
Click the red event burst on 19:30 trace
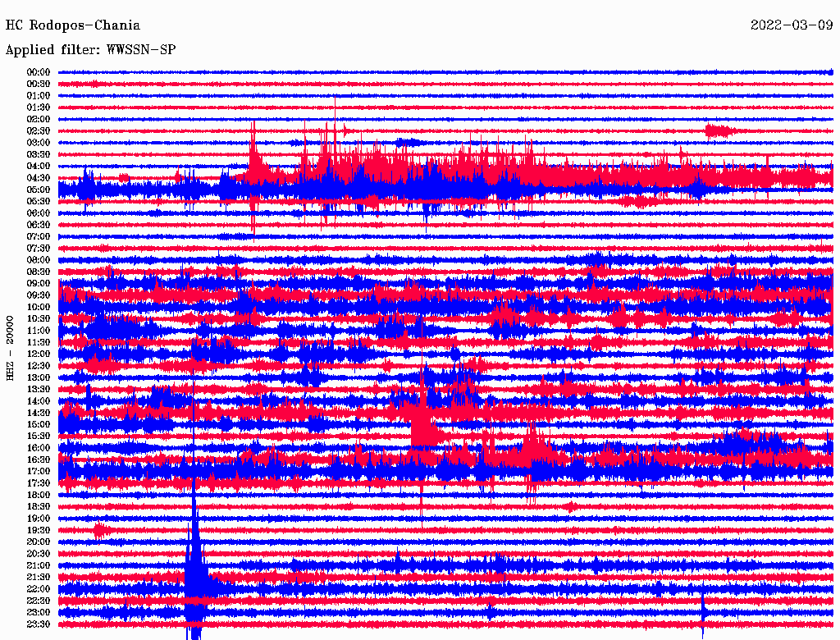click(102, 531)
